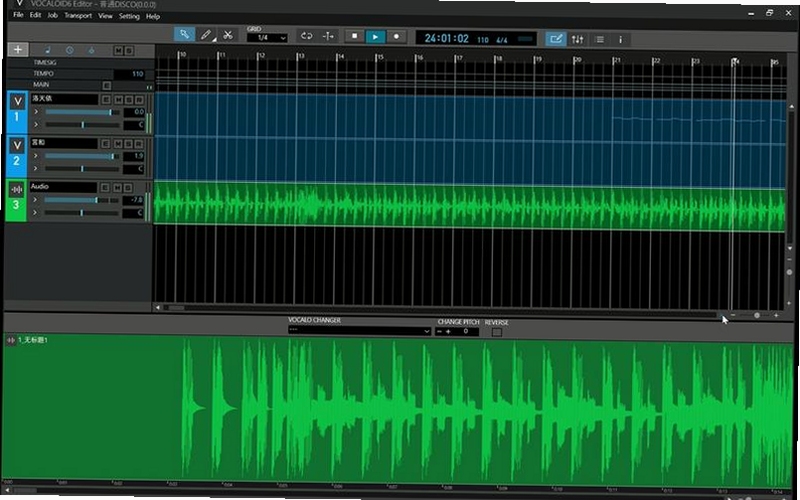Open the Edit menu
800x500 pixels.
(35, 15)
